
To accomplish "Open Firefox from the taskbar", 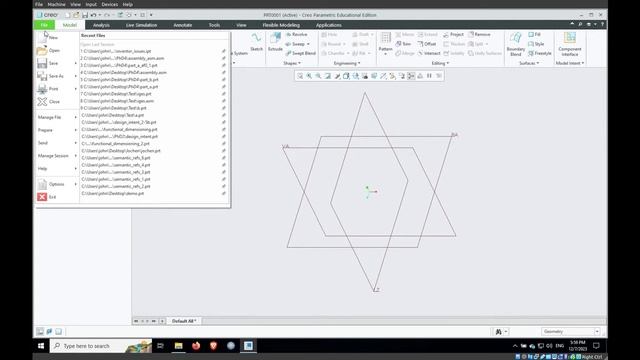I will click(x=196, y=346).
